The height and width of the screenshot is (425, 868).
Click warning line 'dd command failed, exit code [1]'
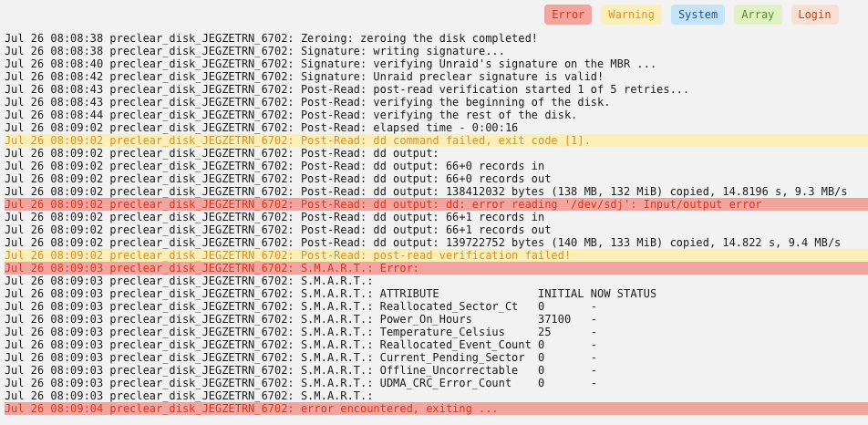click(x=436, y=140)
